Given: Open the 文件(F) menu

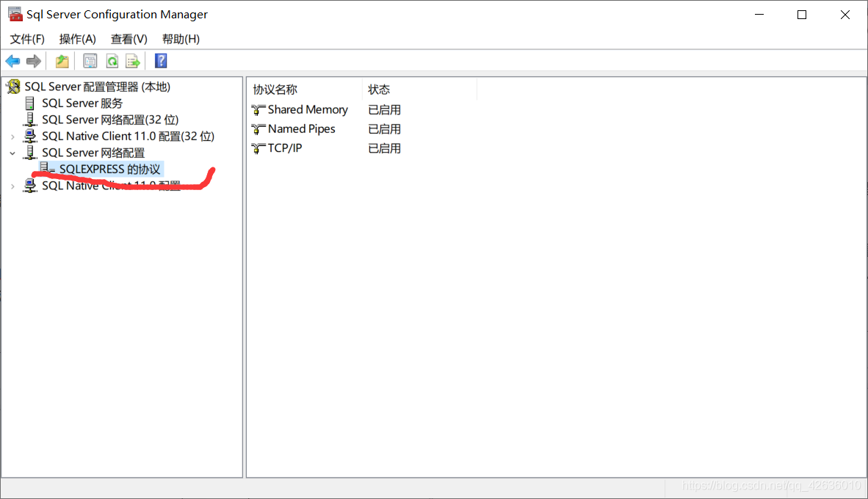Looking at the screenshot, I should 27,40.
